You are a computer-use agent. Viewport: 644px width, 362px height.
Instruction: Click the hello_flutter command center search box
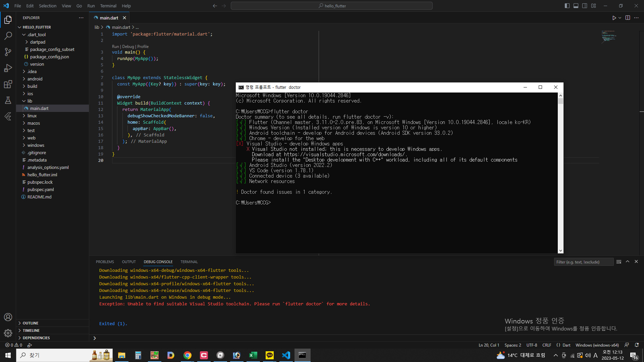[332, 6]
